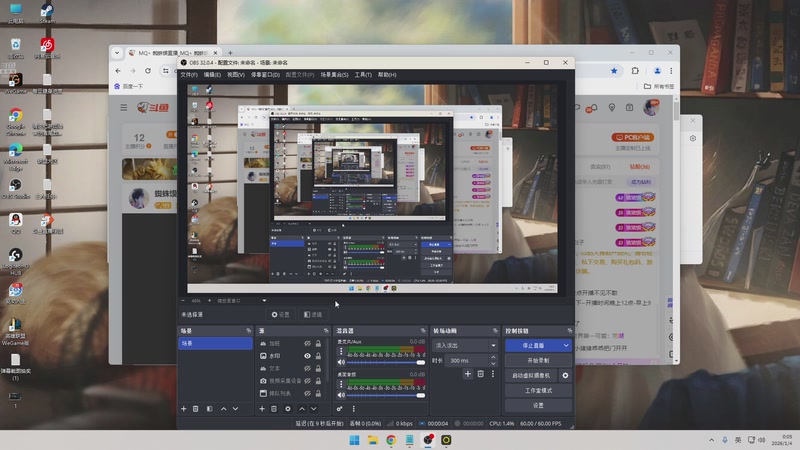The width and height of the screenshot is (800, 450).
Task: Toggle lock on 水印 source
Action: [x=318, y=356]
